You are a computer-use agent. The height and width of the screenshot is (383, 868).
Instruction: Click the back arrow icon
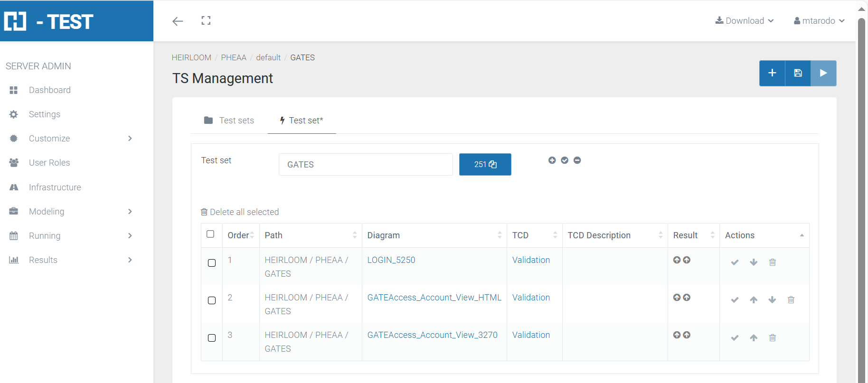click(x=178, y=21)
